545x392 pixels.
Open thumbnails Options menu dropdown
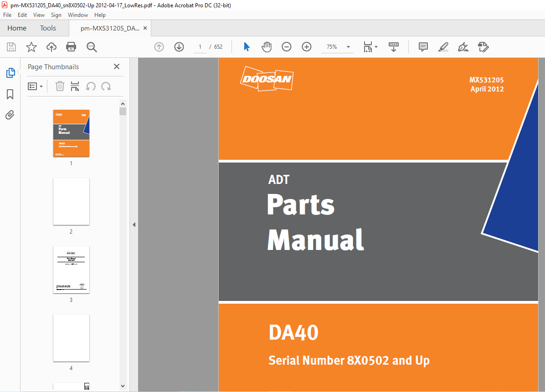coord(35,86)
